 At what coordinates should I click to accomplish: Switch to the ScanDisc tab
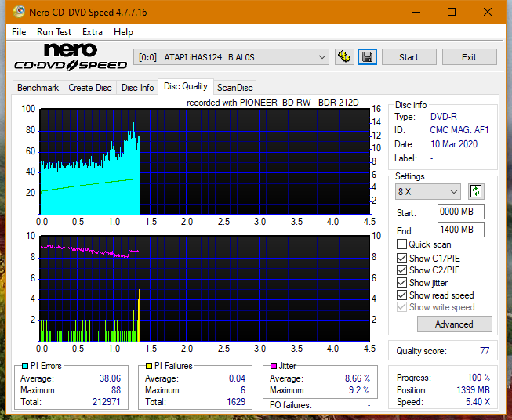click(235, 88)
